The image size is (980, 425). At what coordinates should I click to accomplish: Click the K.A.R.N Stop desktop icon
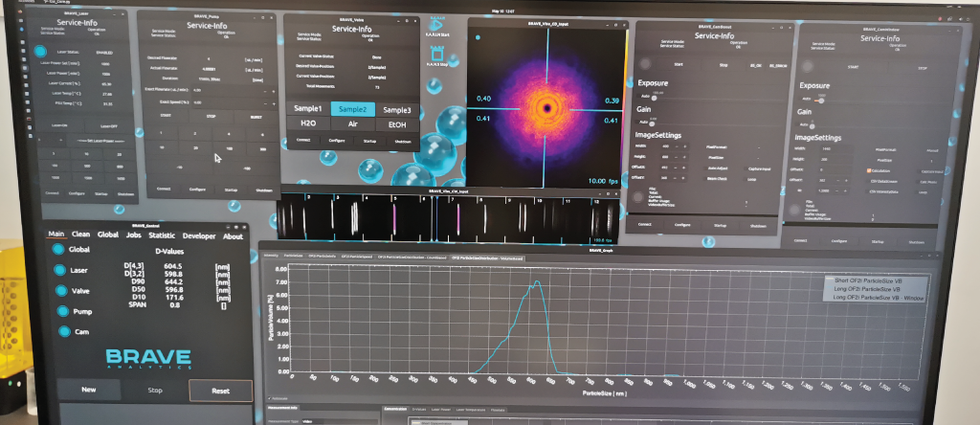tap(436, 56)
